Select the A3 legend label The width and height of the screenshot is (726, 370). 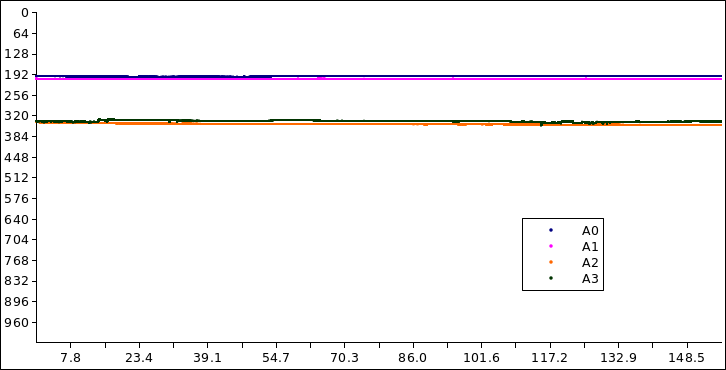pos(590,279)
